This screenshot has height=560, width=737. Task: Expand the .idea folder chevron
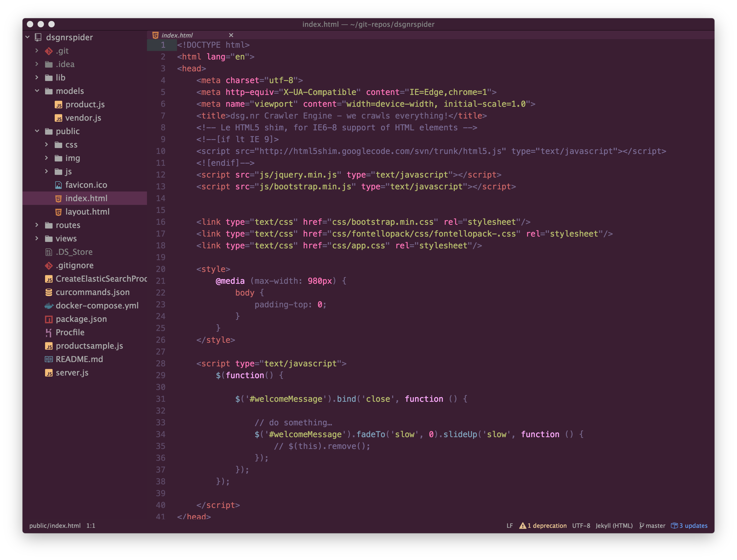(37, 64)
